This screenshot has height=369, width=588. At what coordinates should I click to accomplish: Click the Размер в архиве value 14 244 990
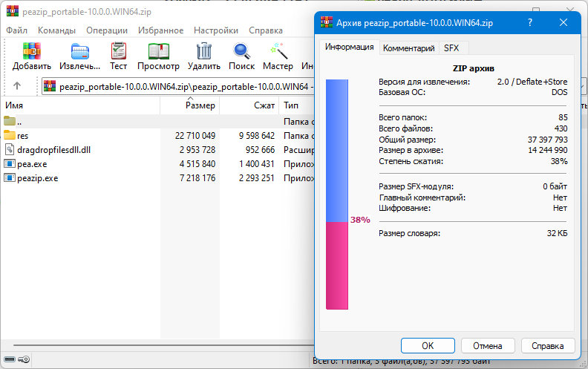pyautogui.click(x=547, y=151)
